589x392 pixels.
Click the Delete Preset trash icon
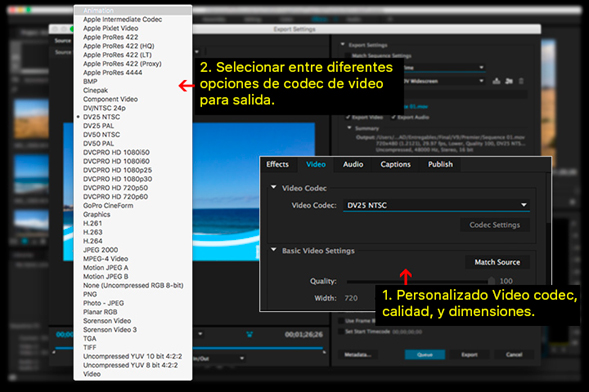(521, 81)
